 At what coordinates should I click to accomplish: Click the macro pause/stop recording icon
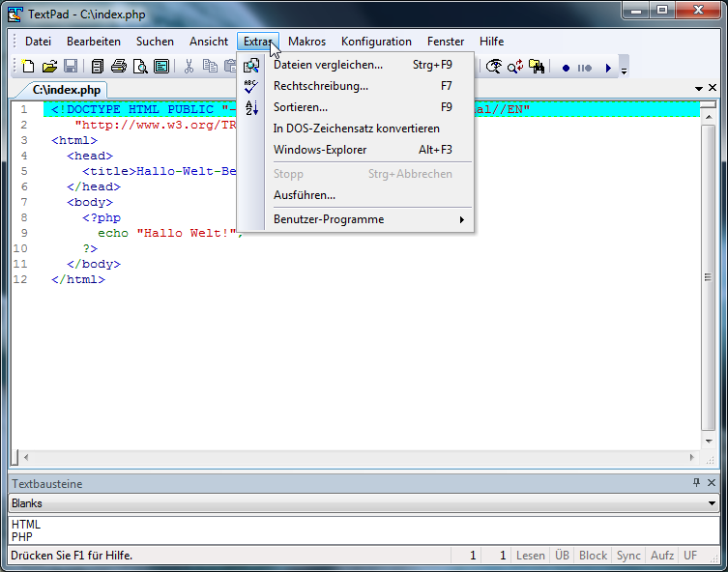585,69
